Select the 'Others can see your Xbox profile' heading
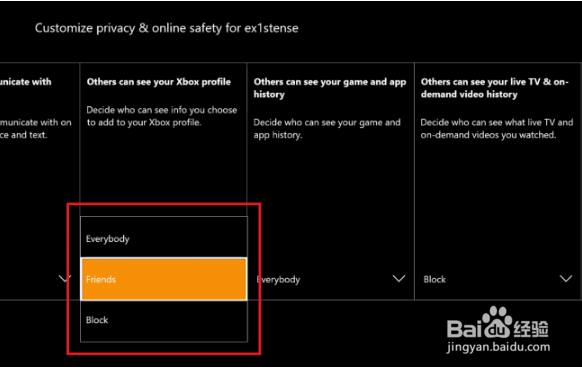Image resolution: width=582 pixels, height=368 pixels. [158, 82]
